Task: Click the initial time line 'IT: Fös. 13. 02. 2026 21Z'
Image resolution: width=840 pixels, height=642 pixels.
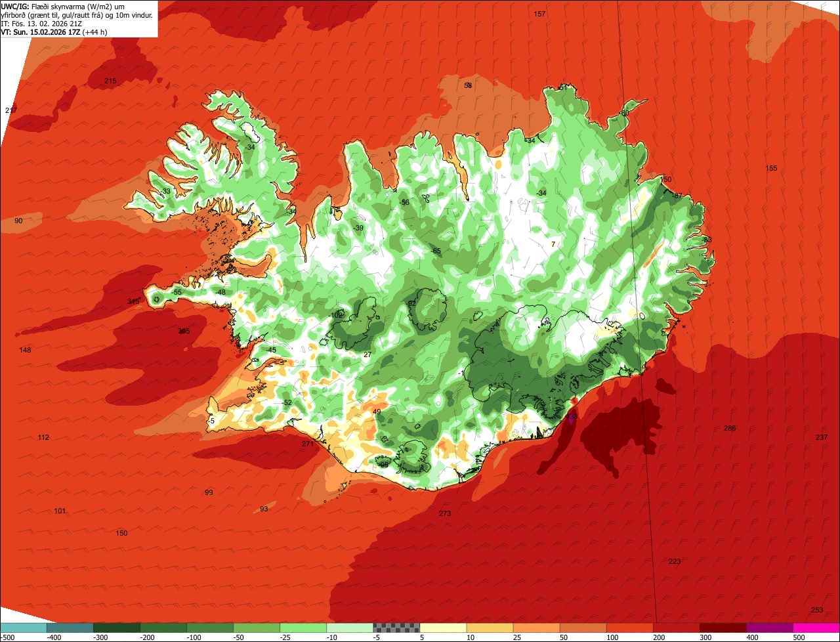Action: point(40,24)
